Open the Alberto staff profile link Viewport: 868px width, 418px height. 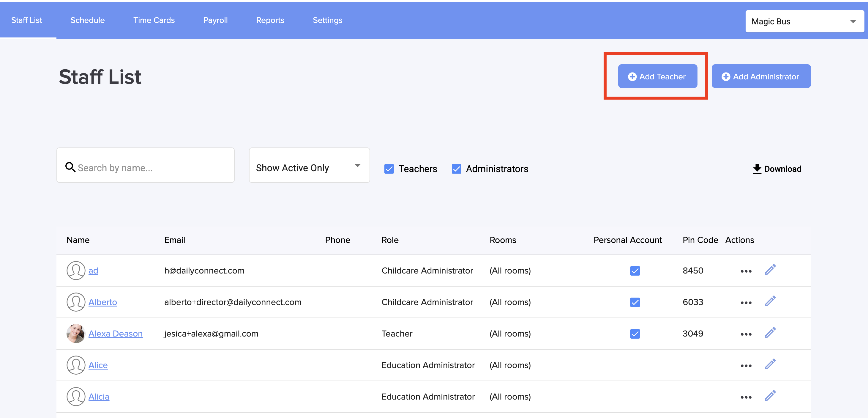(102, 302)
